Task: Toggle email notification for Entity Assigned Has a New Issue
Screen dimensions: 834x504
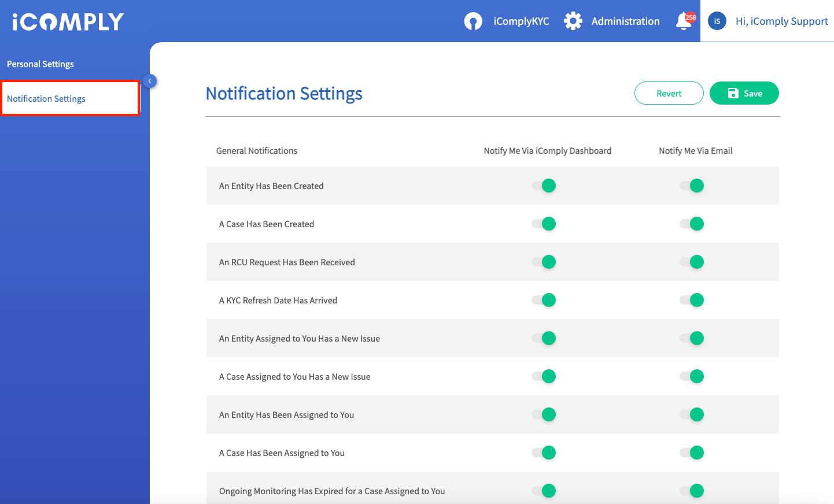Action: click(x=692, y=338)
